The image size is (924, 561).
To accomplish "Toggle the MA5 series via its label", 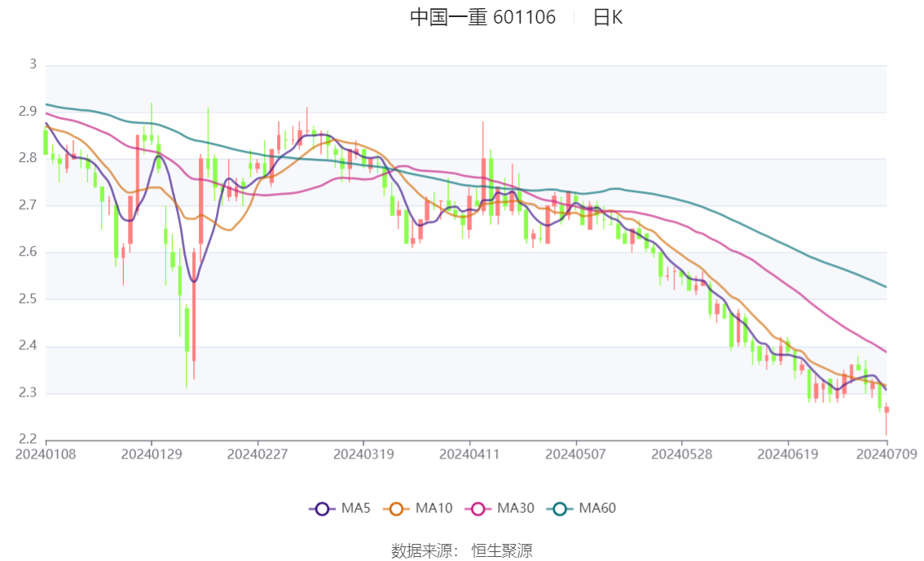I will pos(355,509).
